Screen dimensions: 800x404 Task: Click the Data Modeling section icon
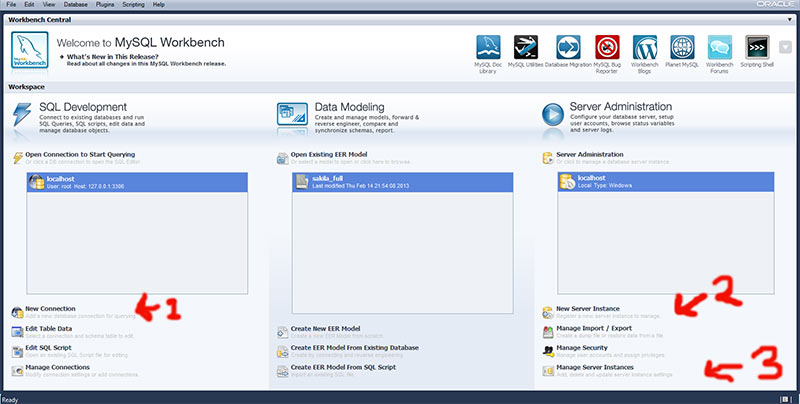coord(292,114)
